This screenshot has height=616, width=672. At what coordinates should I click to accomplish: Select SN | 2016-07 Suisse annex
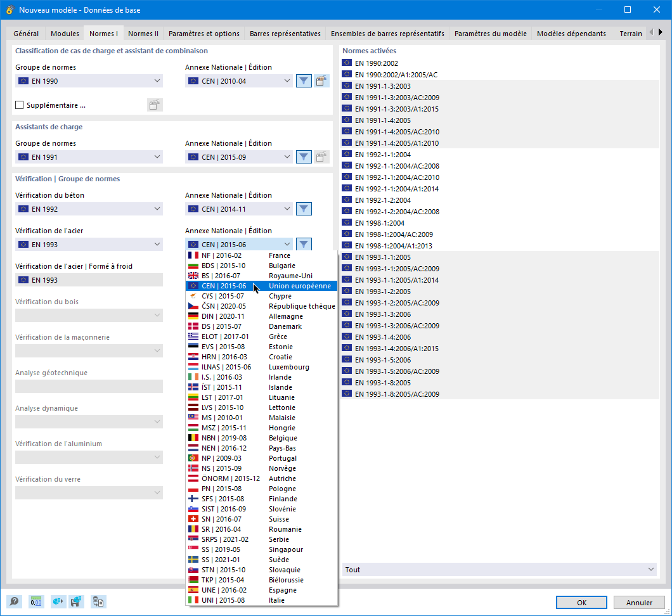coord(261,519)
